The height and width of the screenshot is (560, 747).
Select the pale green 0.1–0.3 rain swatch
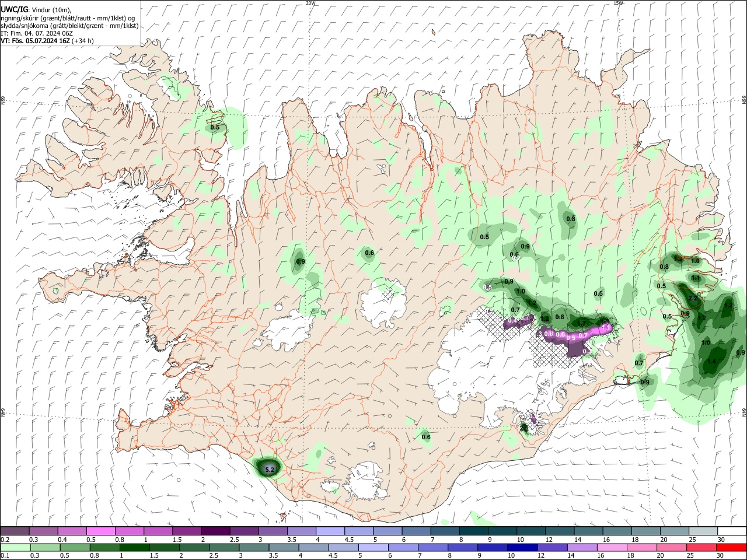click(15, 547)
